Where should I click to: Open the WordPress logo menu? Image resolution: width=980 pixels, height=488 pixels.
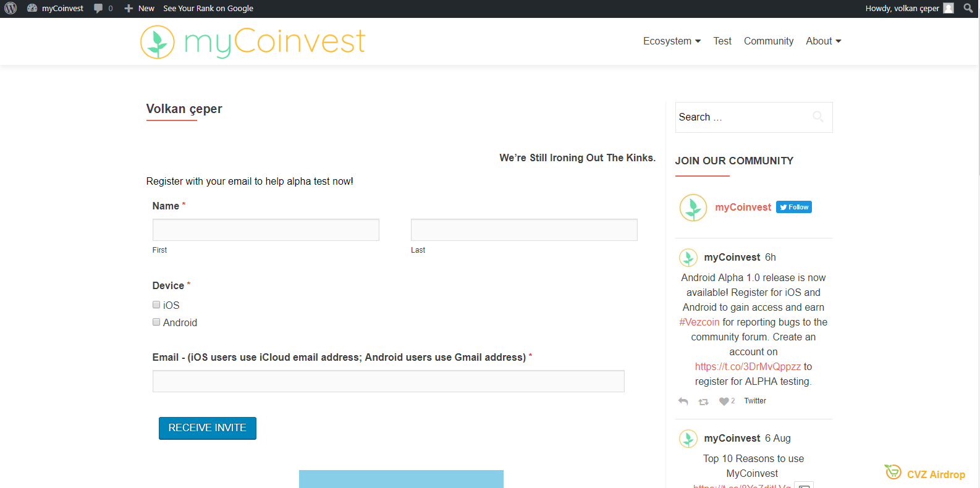click(x=11, y=8)
